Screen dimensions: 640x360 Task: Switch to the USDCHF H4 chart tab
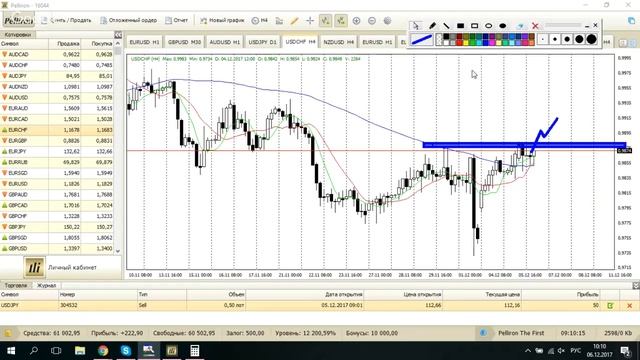[x=300, y=42]
